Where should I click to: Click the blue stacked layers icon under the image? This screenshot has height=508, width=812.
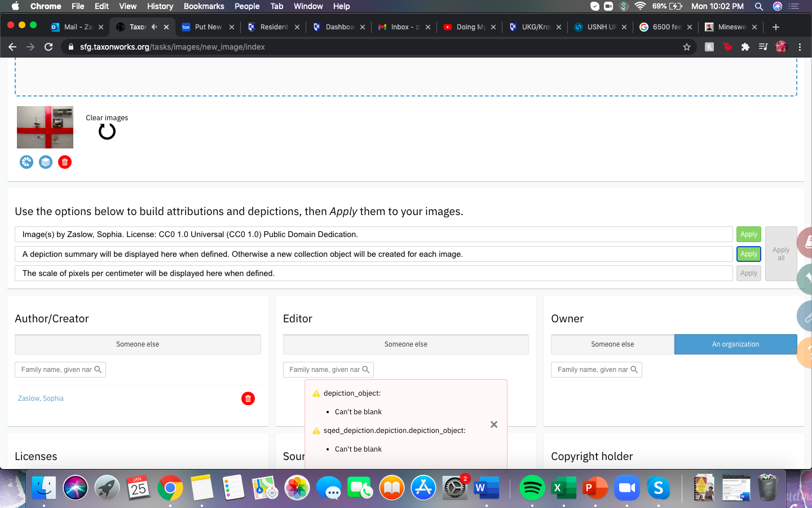click(46, 163)
